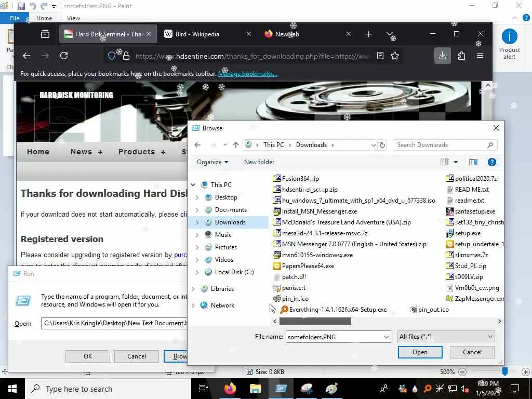This screenshot has width=532, height=399.
Task: Click the muted volume tray icon
Action: tap(464, 389)
